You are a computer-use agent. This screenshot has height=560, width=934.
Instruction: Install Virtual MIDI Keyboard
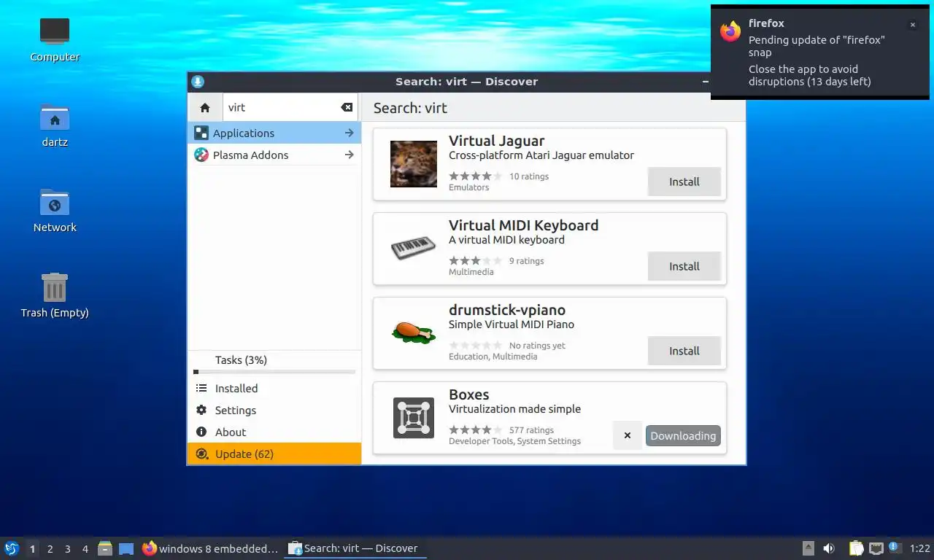point(684,266)
